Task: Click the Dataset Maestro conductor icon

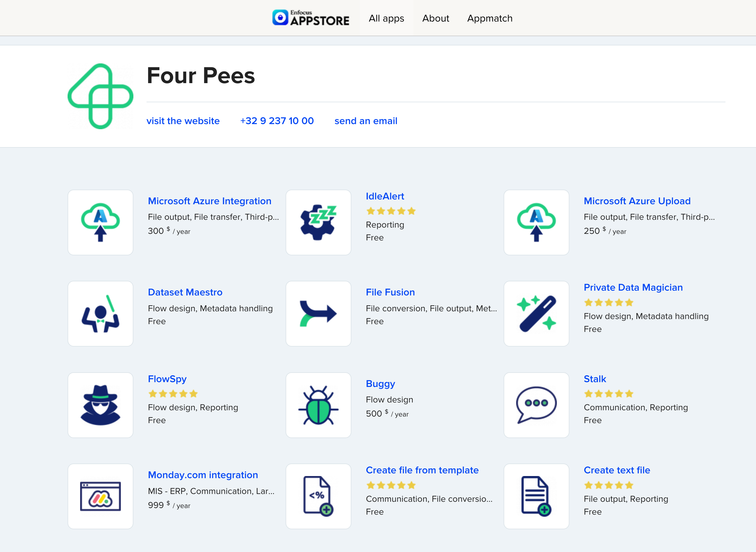Action: pos(100,313)
